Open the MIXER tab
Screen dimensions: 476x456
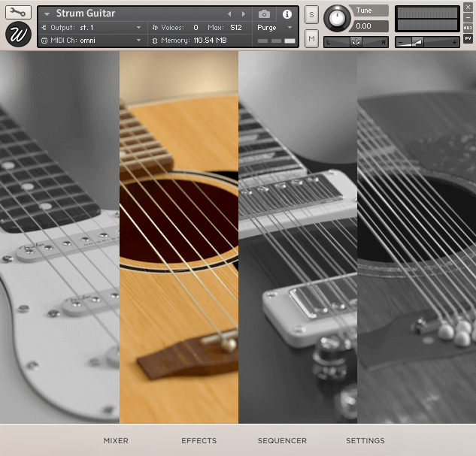pyautogui.click(x=116, y=440)
